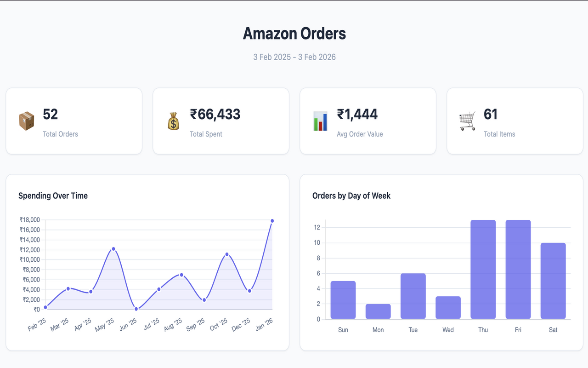Click the Spending Over Time chart title

(x=53, y=195)
